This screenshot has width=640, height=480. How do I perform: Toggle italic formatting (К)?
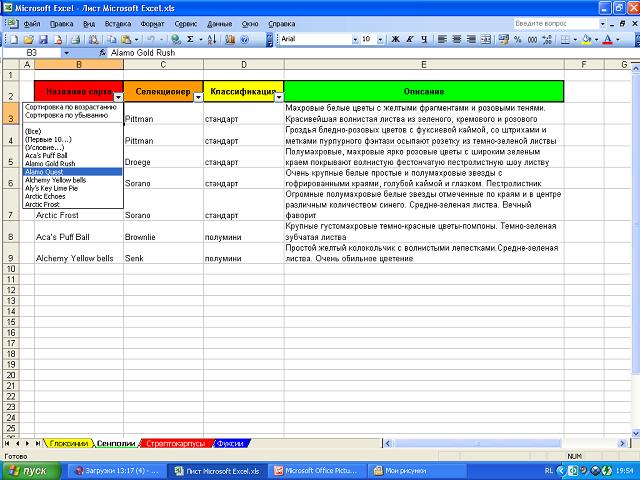pos(410,39)
